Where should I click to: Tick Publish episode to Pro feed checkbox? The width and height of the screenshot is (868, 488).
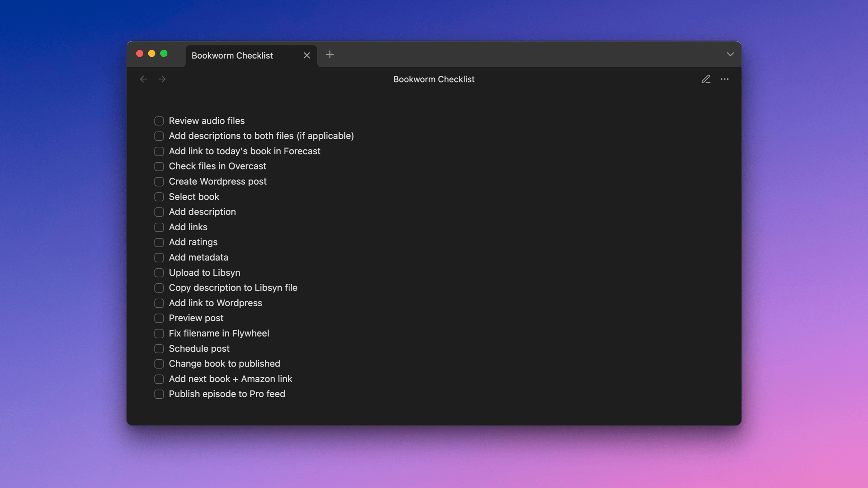(x=159, y=394)
